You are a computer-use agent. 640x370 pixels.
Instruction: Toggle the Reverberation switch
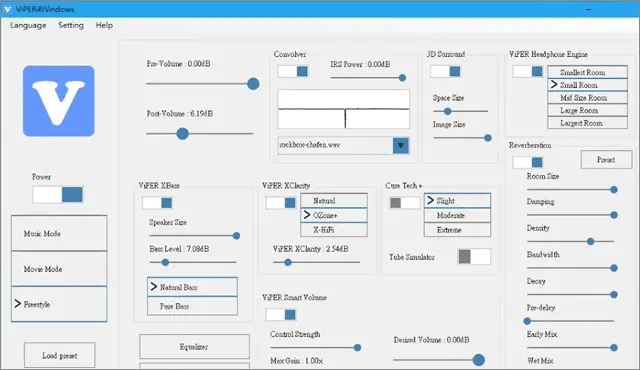(x=528, y=162)
